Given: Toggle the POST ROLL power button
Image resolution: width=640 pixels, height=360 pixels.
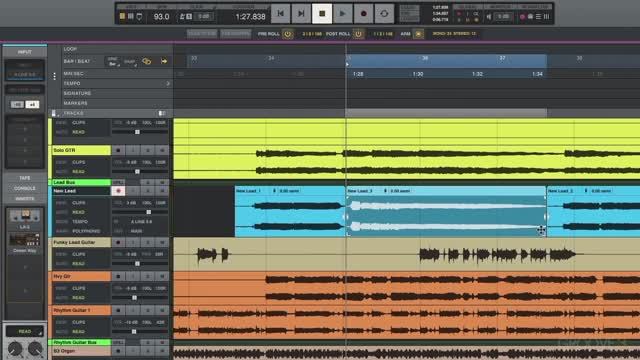Looking at the screenshot, I should click(358, 34).
